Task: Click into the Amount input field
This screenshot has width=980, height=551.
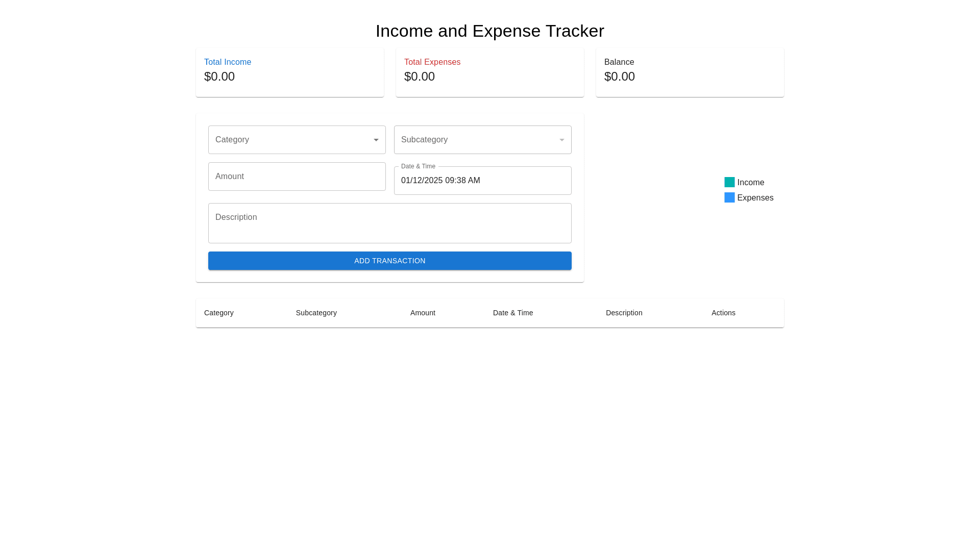Action: tap(297, 177)
